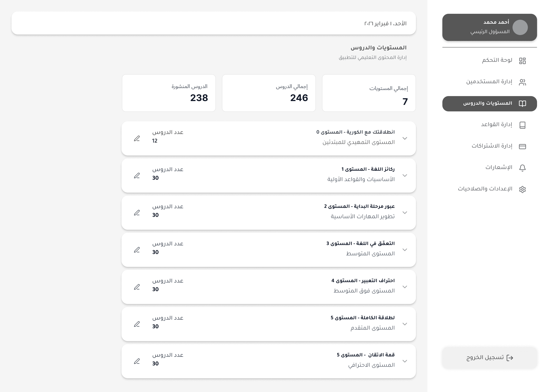
Task: Click the gear icon for الإعدادات والصلاحيات
Action: [522, 189]
